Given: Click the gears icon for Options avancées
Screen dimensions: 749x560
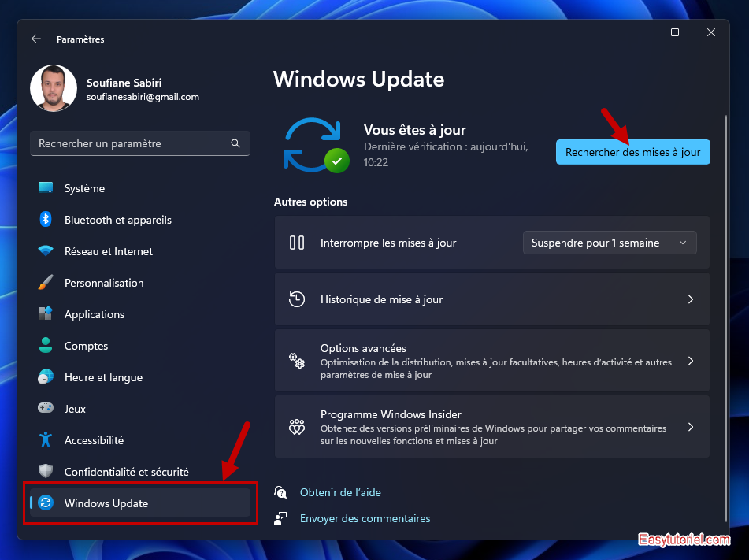Looking at the screenshot, I should [x=297, y=361].
